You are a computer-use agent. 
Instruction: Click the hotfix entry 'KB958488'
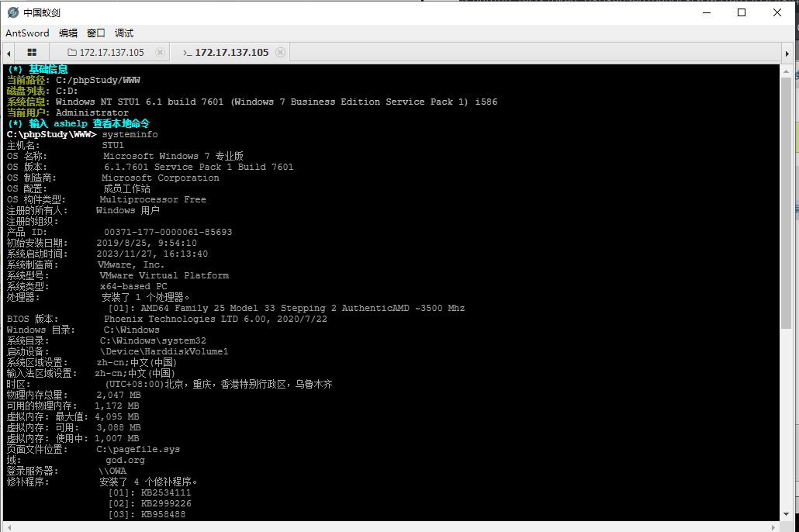point(163,514)
